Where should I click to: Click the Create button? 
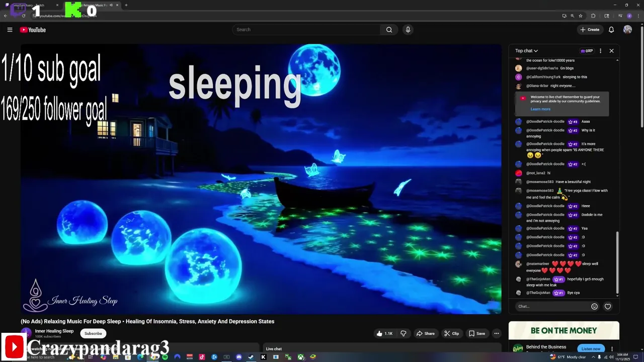(x=590, y=30)
